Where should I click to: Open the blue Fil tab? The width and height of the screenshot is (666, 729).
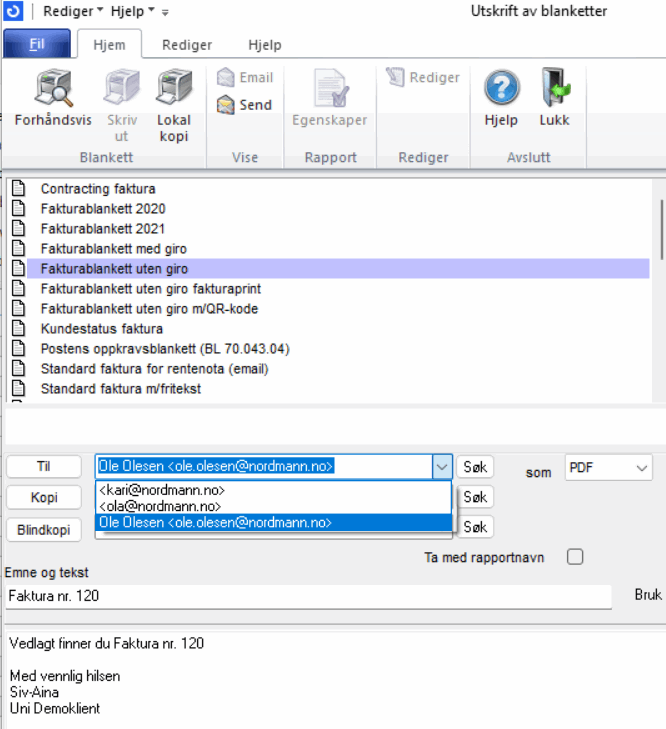(36, 45)
